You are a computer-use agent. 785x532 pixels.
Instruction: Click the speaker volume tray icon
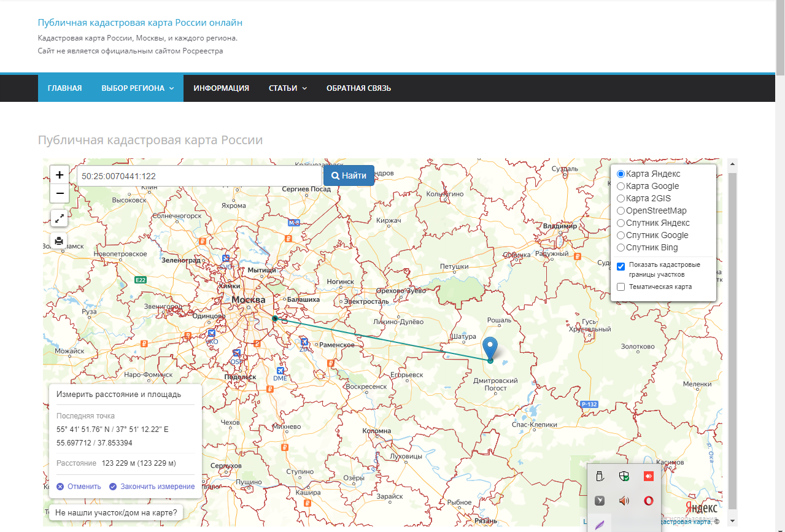[x=624, y=501]
